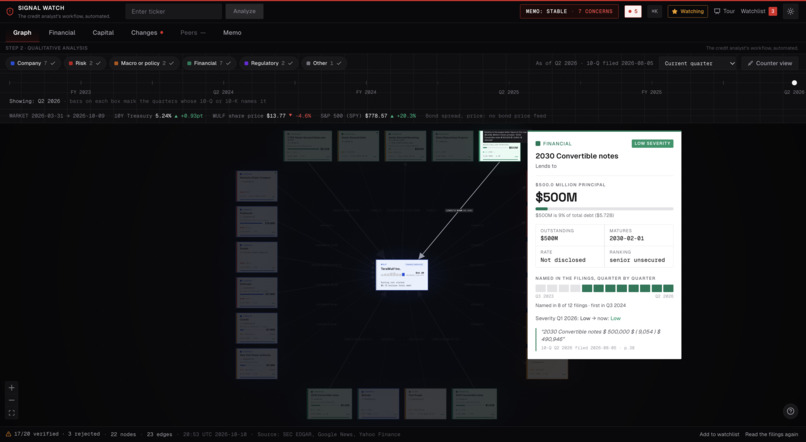
Task: Click the Counter view button
Action: pyautogui.click(x=770, y=63)
